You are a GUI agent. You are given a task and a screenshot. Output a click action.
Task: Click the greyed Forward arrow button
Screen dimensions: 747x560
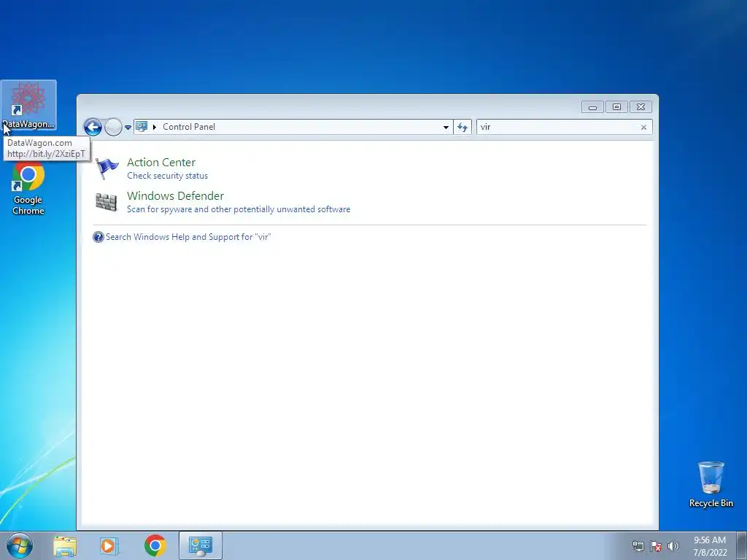pos(113,127)
